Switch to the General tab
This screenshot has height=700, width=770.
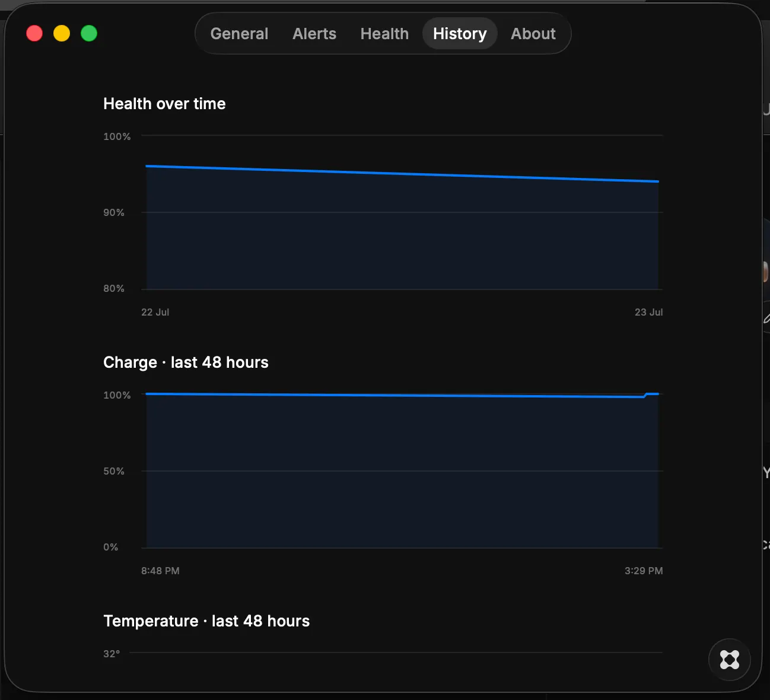coord(239,34)
